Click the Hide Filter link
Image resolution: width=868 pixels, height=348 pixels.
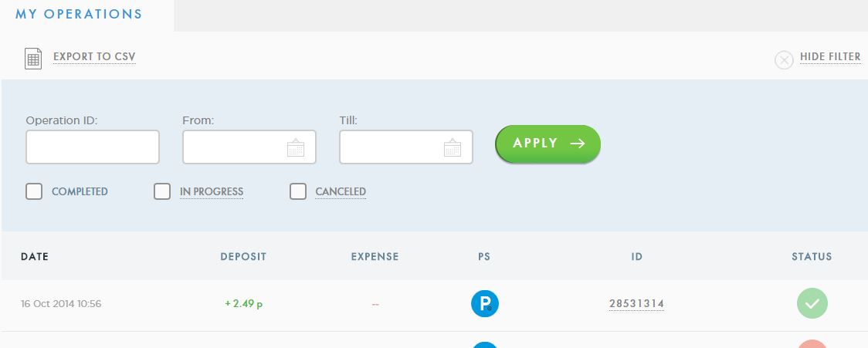(830, 57)
